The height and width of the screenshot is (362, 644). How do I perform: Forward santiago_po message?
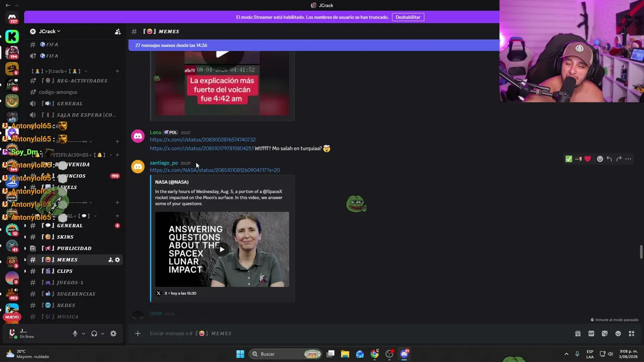(x=619, y=159)
